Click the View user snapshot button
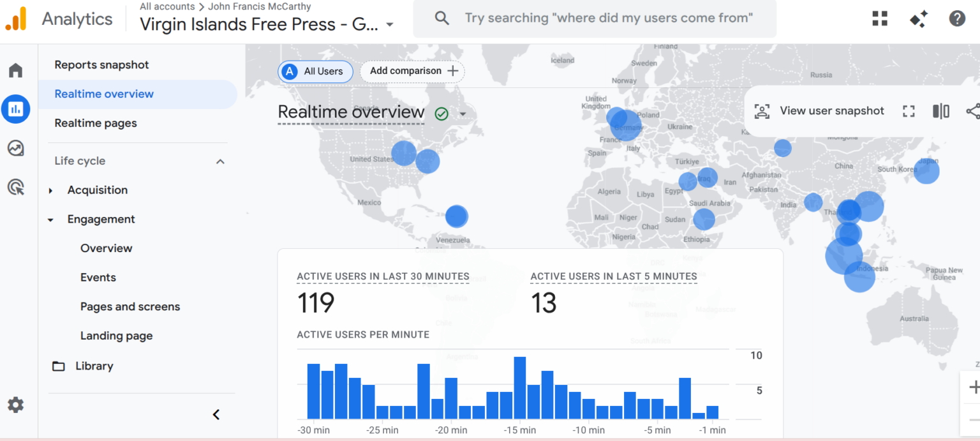The height and width of the screenshot is (441, 980). tap(820, 110)
